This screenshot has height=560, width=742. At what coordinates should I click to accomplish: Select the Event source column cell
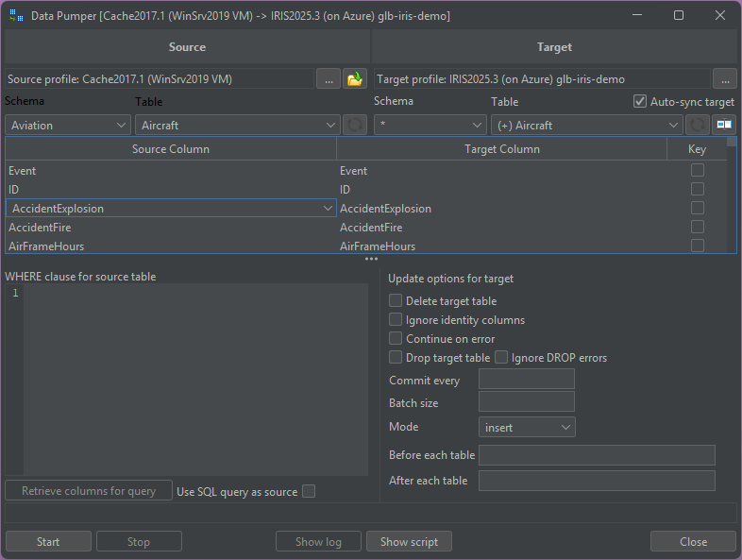[x=170, y=170]
